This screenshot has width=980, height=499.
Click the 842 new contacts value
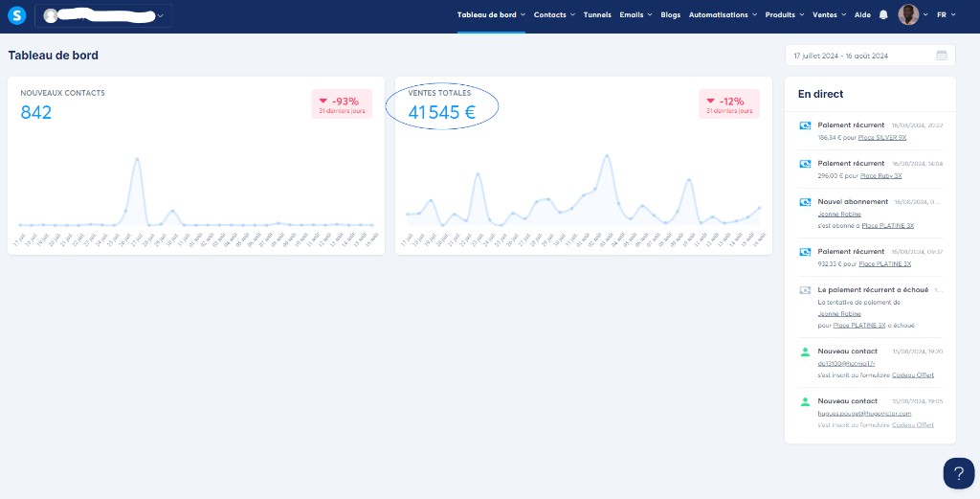click(x=36, y=113)
